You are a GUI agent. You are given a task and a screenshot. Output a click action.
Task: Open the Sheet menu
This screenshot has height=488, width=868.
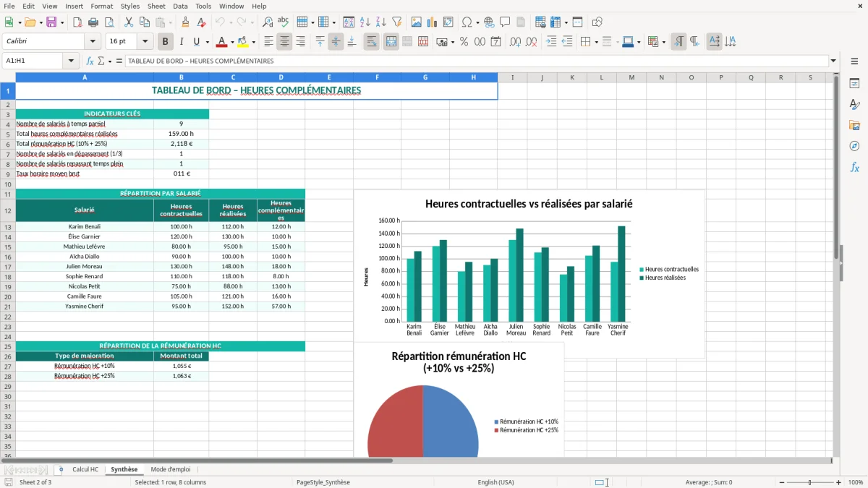(x=156, y=6)
